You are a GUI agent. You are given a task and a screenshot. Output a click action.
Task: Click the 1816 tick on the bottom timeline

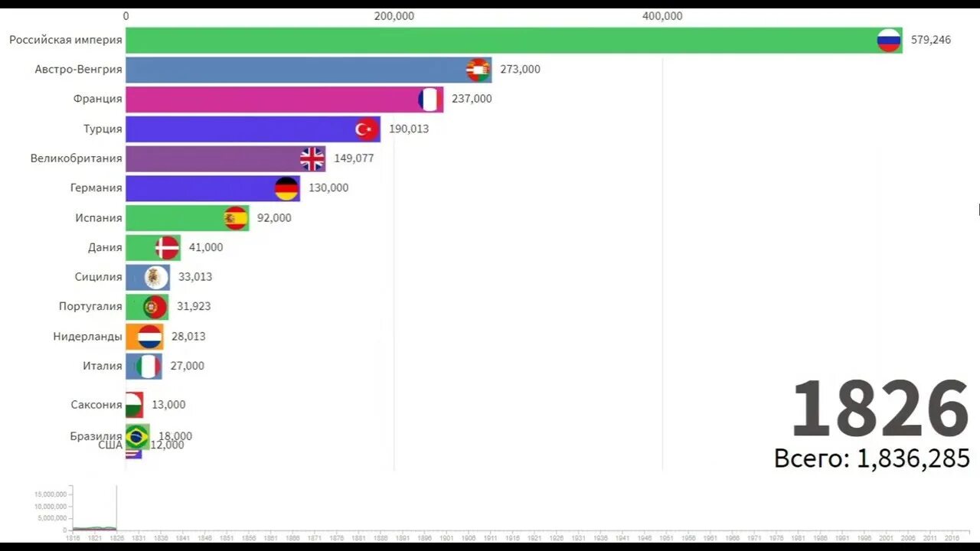pyautogui.click(x=72, y=539)
